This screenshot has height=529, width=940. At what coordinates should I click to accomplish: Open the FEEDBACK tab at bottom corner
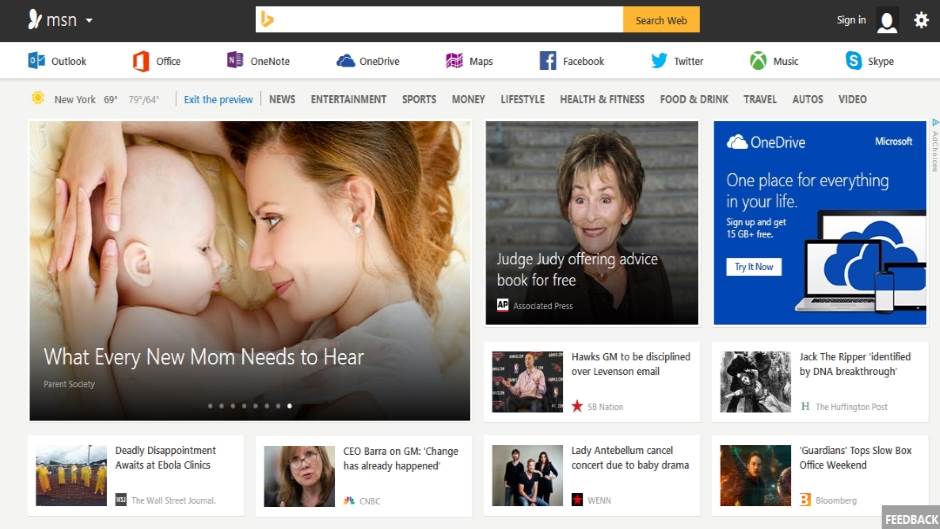point(911,519)
